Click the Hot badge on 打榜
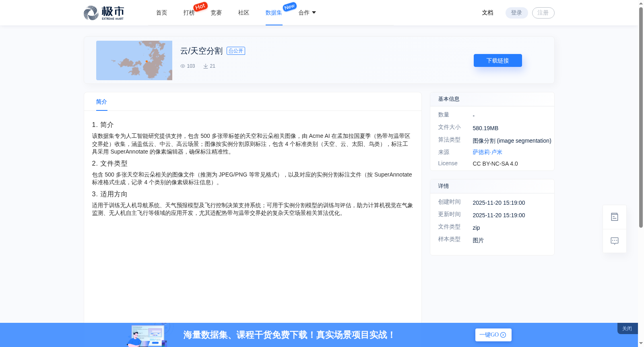The height and width of the screenshot is (347, 644). (x=200, y=6)
